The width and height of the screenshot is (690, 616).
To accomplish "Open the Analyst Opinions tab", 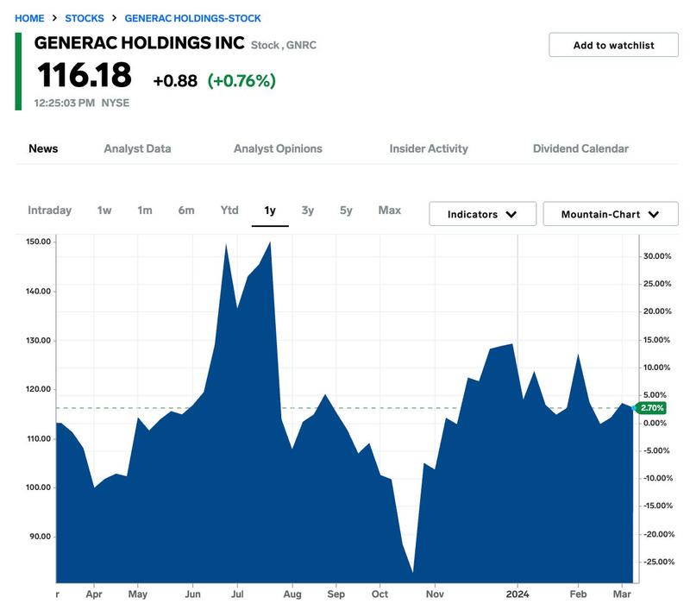I will (x=278, y=149).
